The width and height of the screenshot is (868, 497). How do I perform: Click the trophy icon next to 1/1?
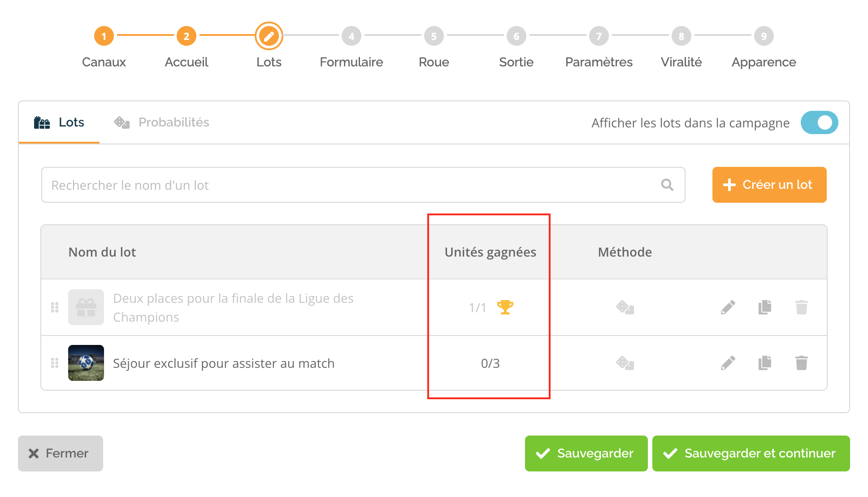pos(505,308)
